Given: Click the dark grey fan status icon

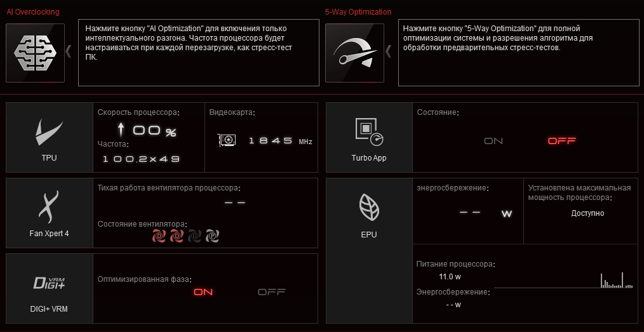Looking at the screenshot, I should [x=194, y=236].
